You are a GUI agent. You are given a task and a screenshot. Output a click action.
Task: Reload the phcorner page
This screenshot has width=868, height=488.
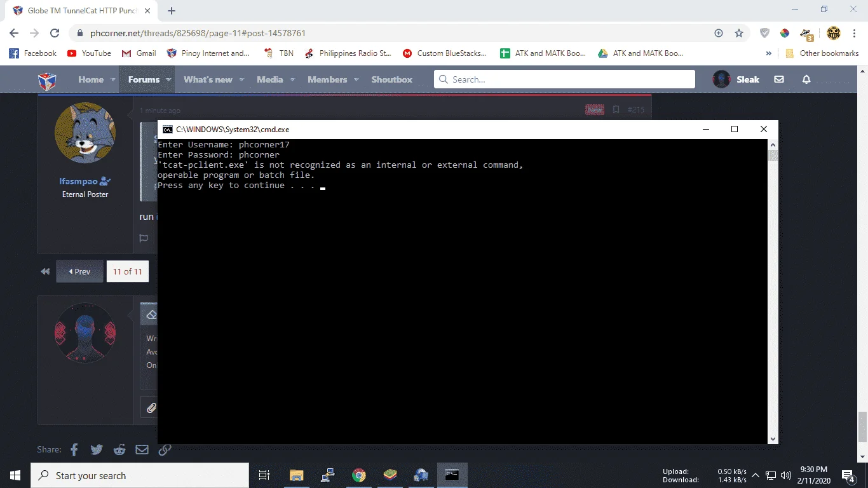(55, 33)
